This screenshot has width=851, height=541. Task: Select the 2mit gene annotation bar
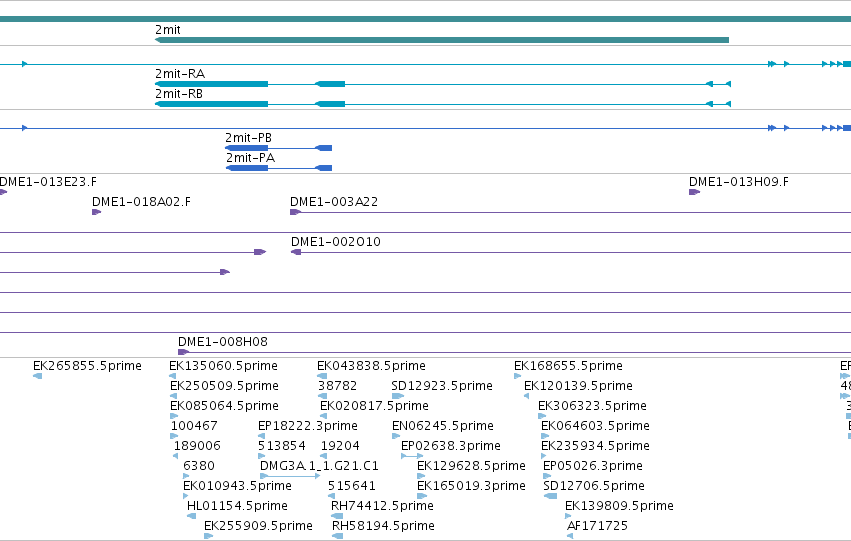[442, 40]
